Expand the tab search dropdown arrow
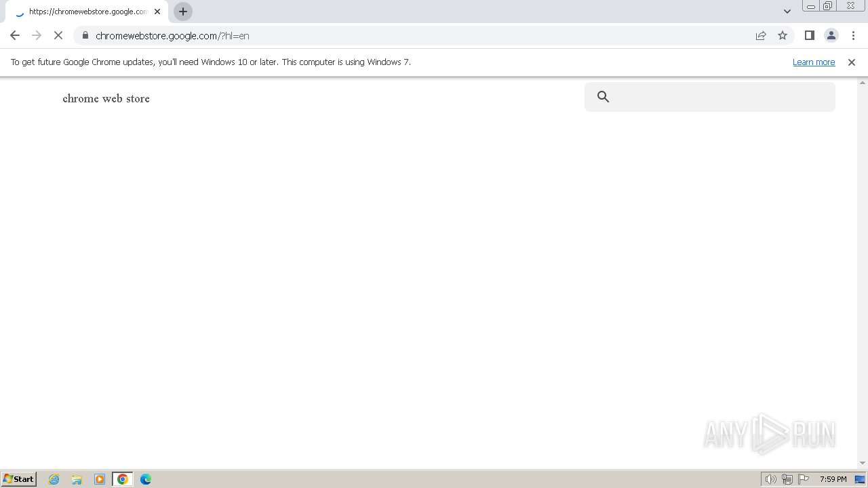Screen dimensions: 868x488 coord(787,12)
